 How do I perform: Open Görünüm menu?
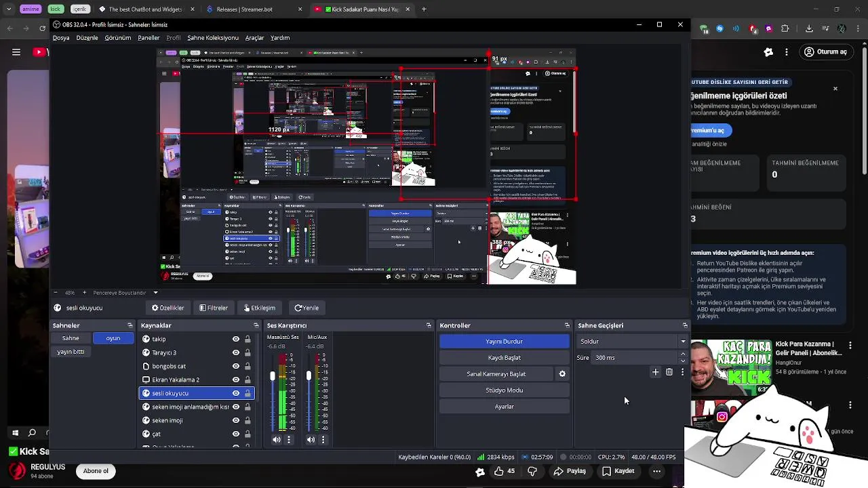click(x=117, y=38)
